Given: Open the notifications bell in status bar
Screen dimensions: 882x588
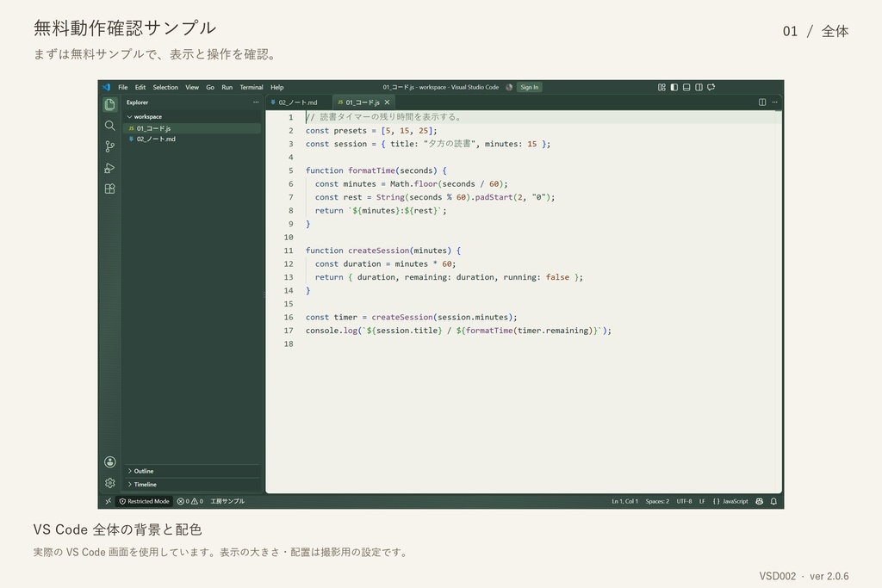Looking at the screenshot, I should pos(773,501).
